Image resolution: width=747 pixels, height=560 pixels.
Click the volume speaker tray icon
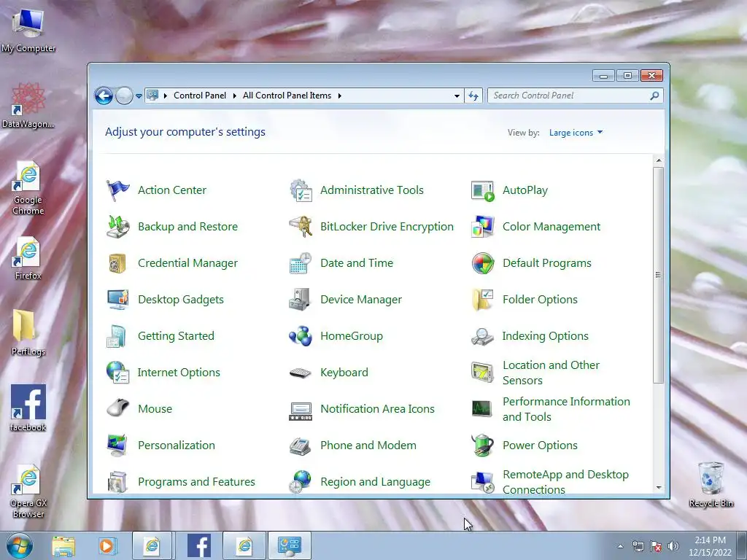[673, 546]
